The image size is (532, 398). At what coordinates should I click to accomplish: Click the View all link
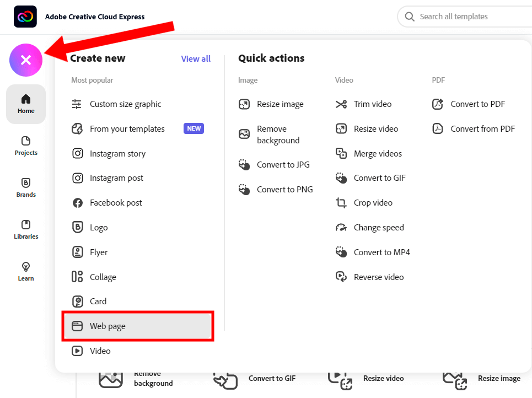click(196, 58)
